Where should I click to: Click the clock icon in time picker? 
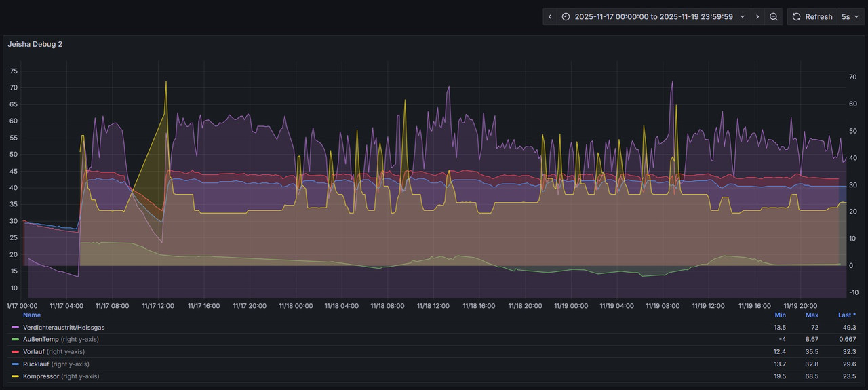(566, 16)
